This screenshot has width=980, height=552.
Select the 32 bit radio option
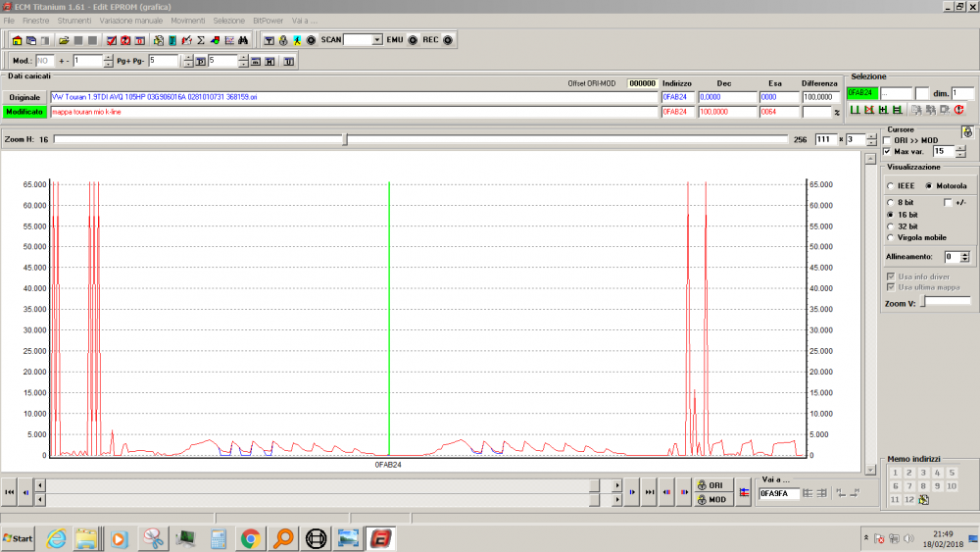click(890, 226)
